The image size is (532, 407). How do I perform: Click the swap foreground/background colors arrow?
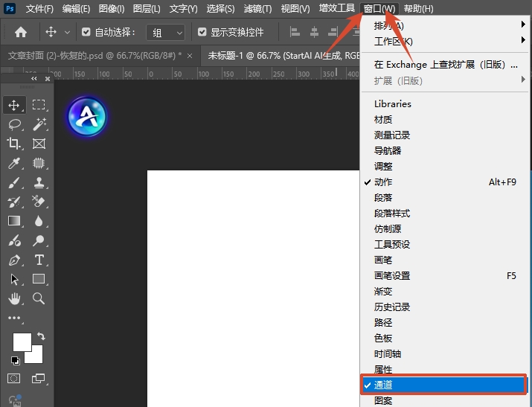pyautogui.click(x=41, y=337)
